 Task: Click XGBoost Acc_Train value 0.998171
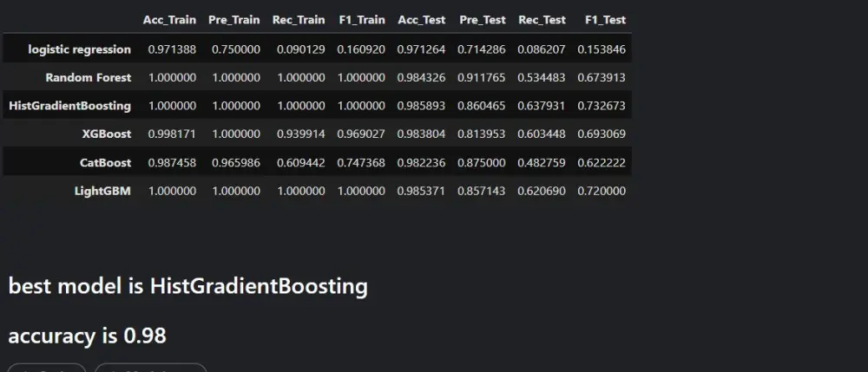(172, 134)
